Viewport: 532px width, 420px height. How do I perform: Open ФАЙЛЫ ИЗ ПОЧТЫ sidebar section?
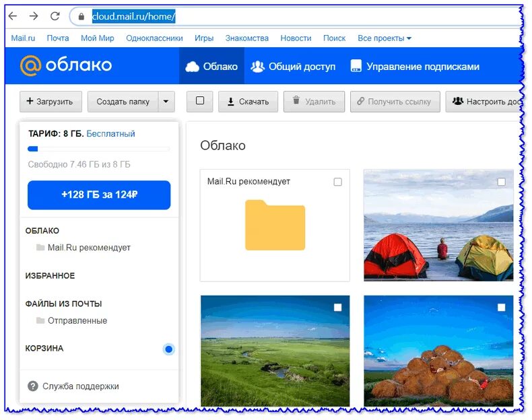pyautogui.click(x=63, y=304)
